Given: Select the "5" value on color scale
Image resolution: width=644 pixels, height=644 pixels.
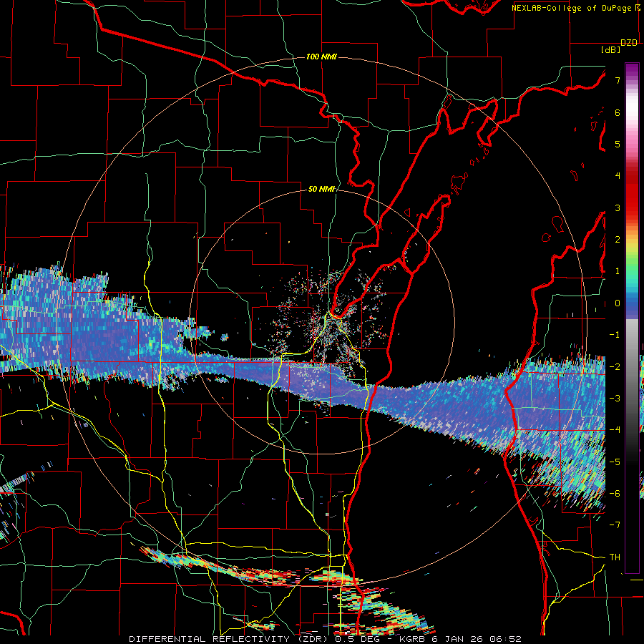Looking at the screenshot, I should coord(618,144).
